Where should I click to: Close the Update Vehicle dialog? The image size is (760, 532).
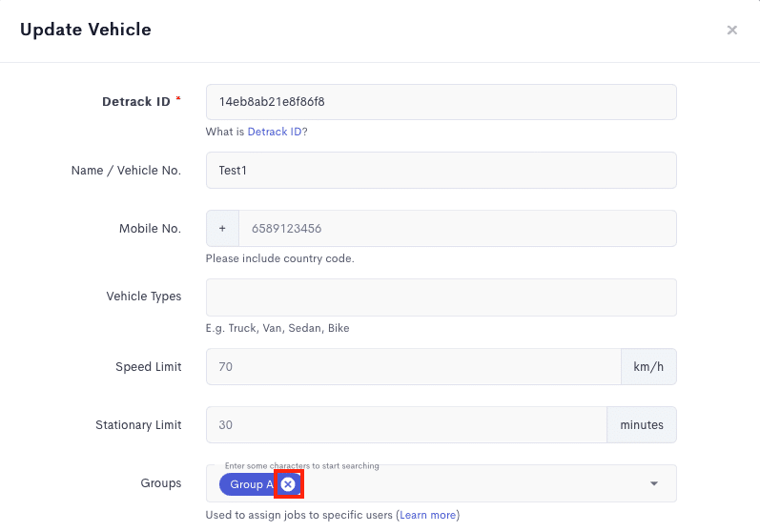[x=732, y=31]
